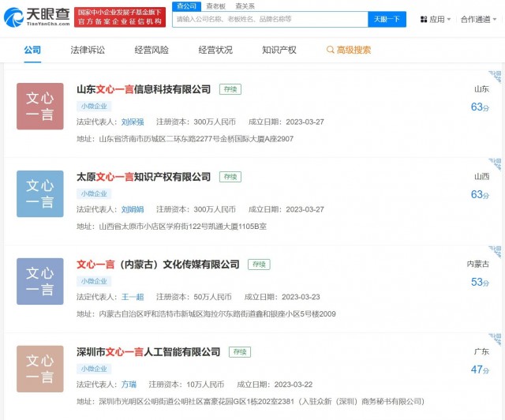Open the red official credit agency banner
Screen dimensions: 505x420
pos(120,17)
